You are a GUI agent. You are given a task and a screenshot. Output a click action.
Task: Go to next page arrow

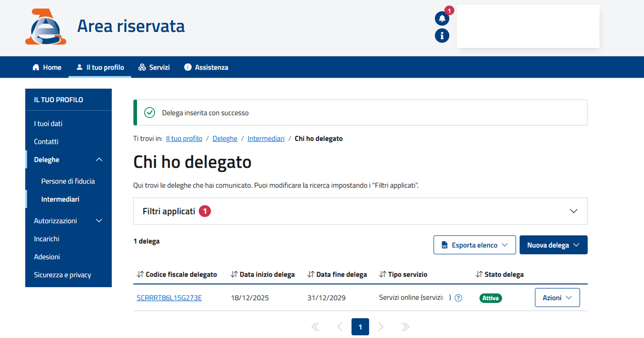pos(381,327)
